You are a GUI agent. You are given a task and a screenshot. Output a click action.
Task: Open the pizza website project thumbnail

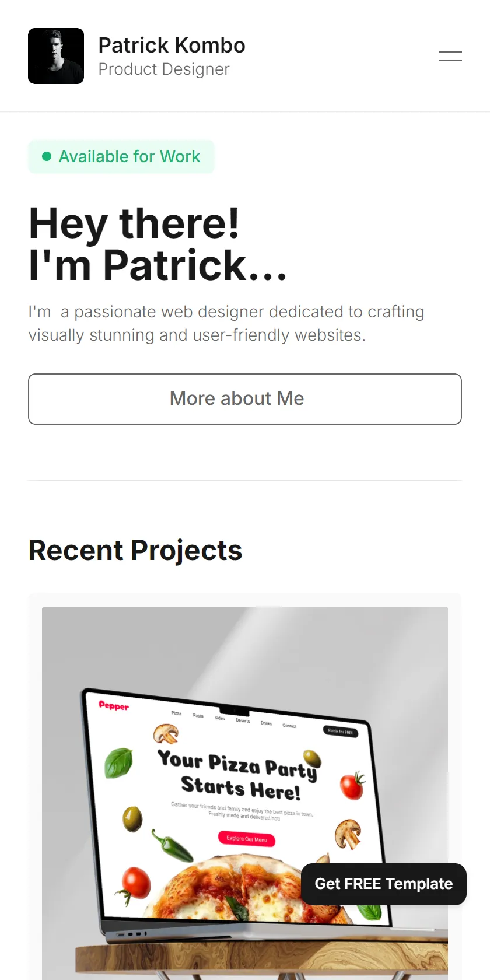click(x=245, y=793)
